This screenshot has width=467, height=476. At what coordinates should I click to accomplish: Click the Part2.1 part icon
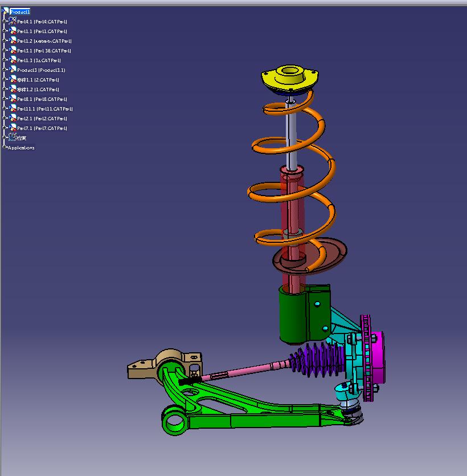13,118
